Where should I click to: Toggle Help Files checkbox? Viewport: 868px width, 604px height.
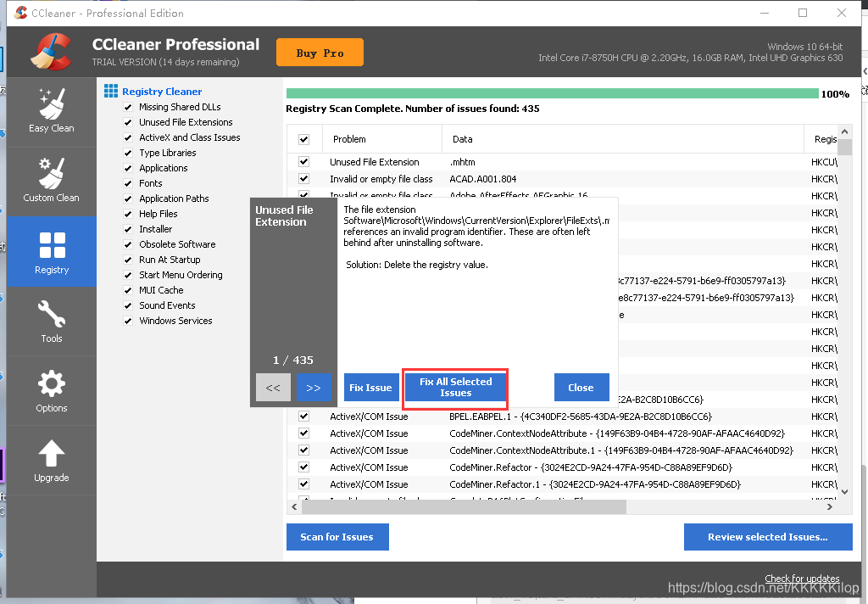[x=128, y=214]
